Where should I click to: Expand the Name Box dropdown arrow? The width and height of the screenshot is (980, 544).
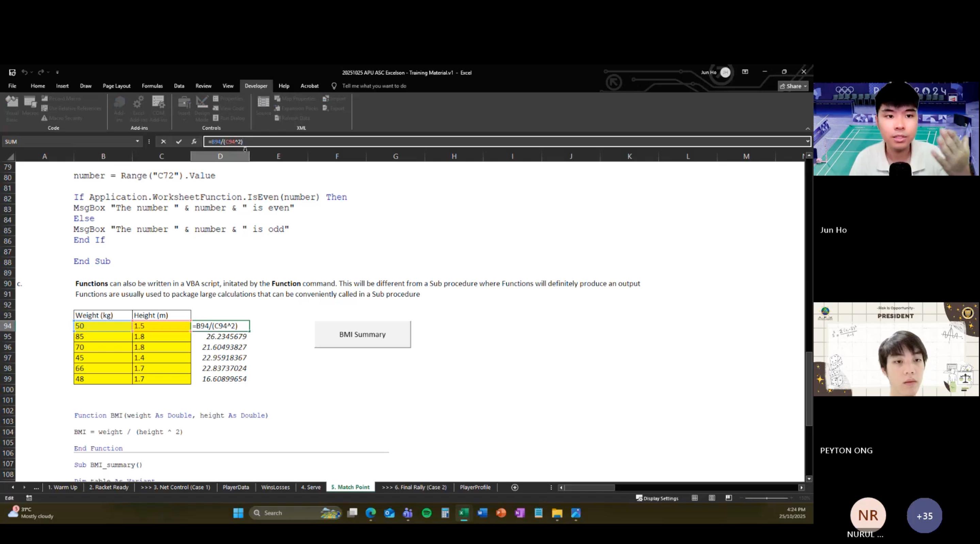(137, 142)
